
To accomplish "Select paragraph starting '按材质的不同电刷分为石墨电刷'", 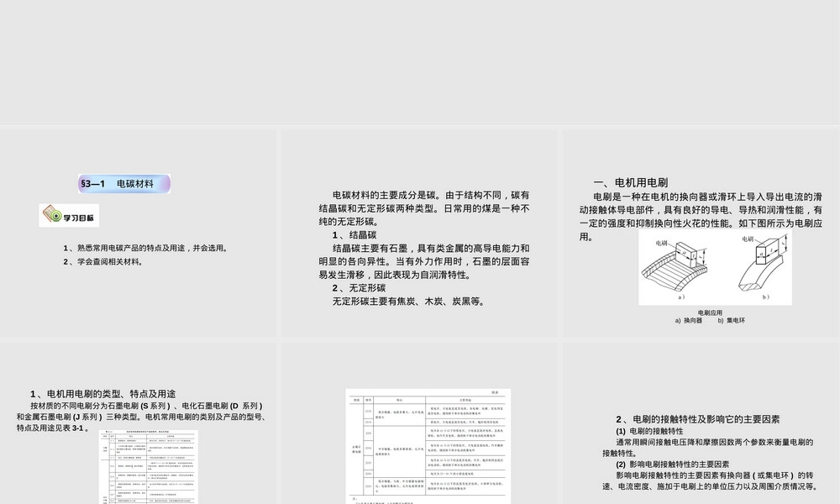I will tap(142, 417).
